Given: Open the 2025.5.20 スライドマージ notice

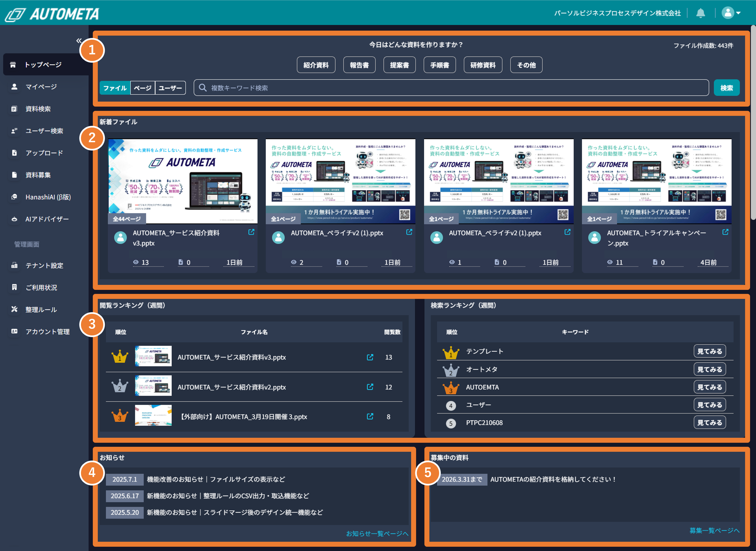Looking at the screenshot, I should tap(235, 512).
